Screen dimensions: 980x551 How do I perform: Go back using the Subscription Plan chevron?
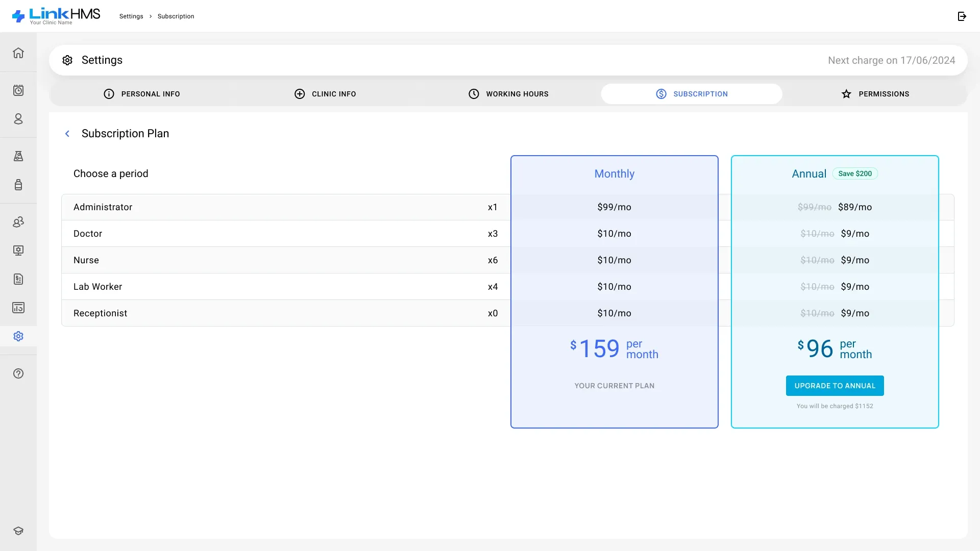[x=67, y=134]
